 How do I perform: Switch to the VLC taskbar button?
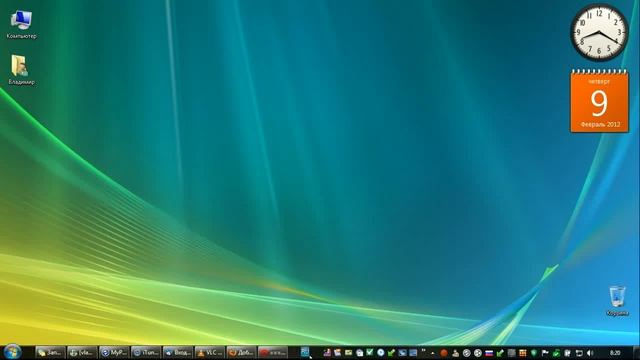210,353
